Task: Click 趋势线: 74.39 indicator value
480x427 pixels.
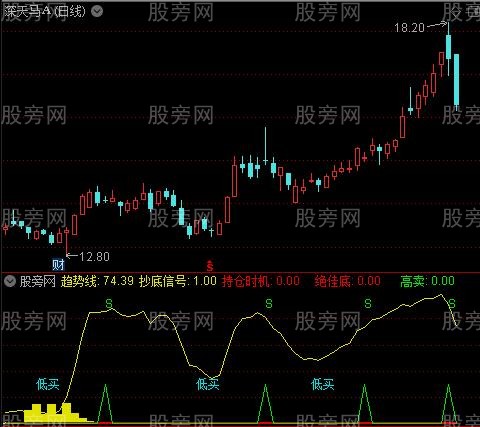Action: click(97, 281)
